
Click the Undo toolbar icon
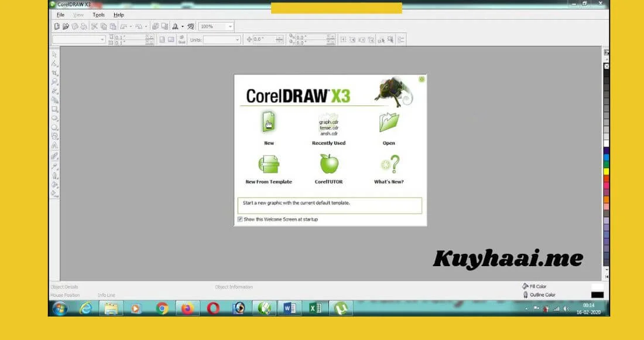click(x=124, y=26)
